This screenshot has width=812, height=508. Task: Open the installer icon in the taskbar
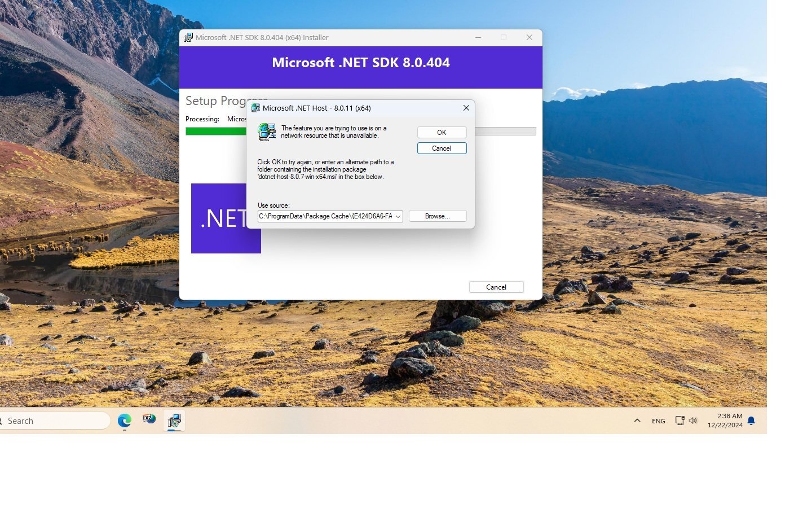pos(174,421)
